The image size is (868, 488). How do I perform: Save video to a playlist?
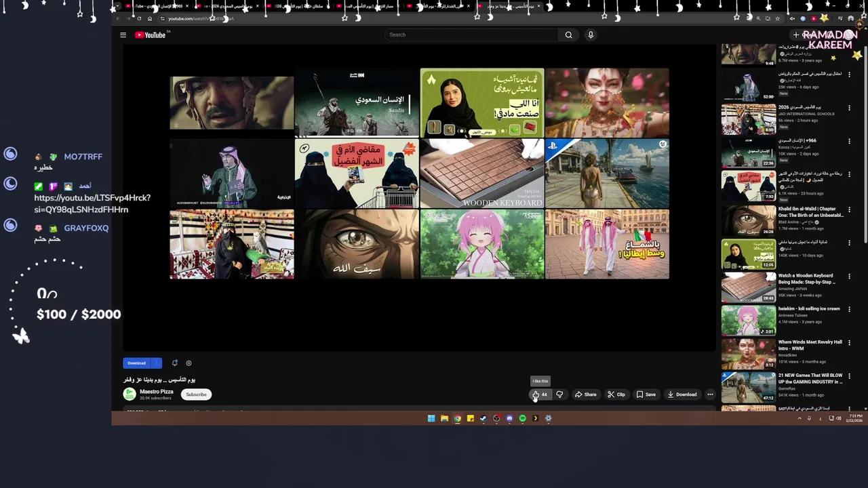click(646, 394)
